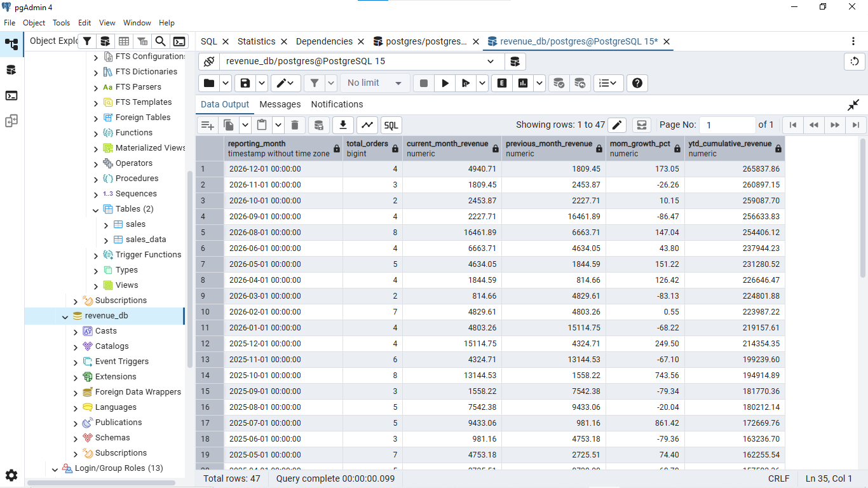This screenshot has height=488, width=868.
Task: Click the Page No input field
Action: [x=728, y=125]
